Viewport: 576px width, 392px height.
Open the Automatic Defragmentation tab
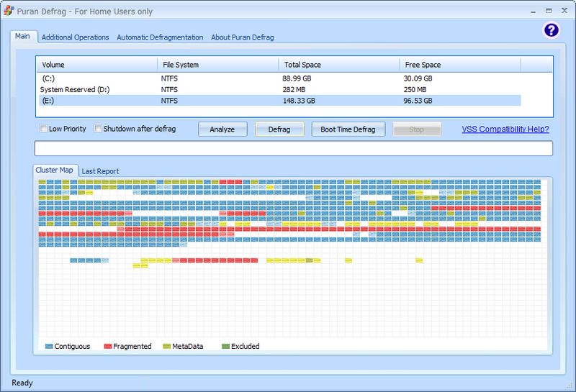pos(160,37)
